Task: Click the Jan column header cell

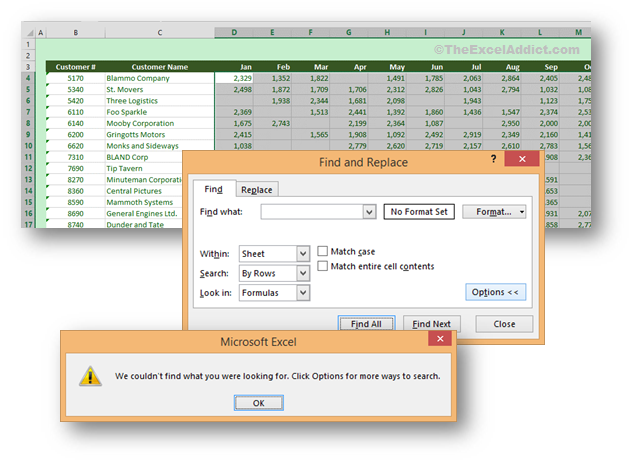Action: (x=234, y=67)
